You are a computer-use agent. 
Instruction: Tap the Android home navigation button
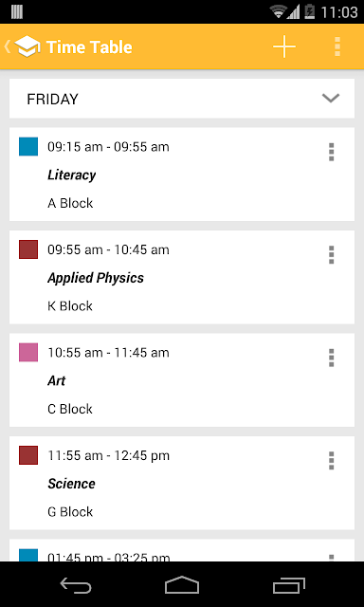point(182,585)
